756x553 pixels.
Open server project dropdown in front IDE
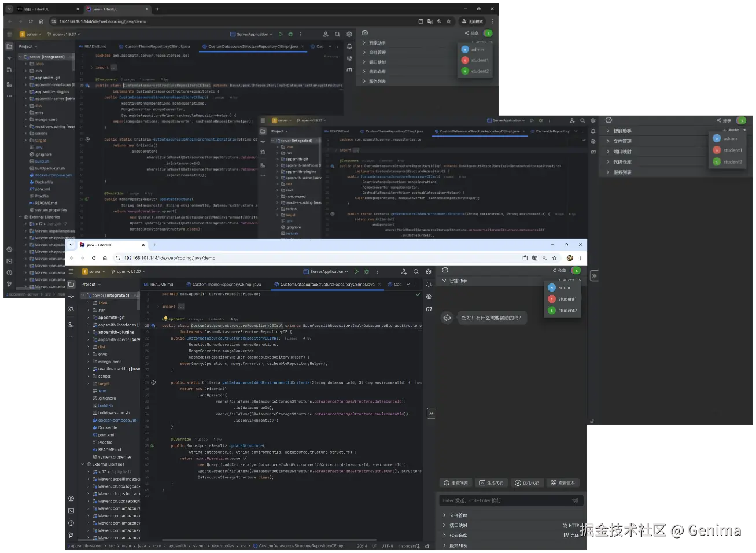95,271
